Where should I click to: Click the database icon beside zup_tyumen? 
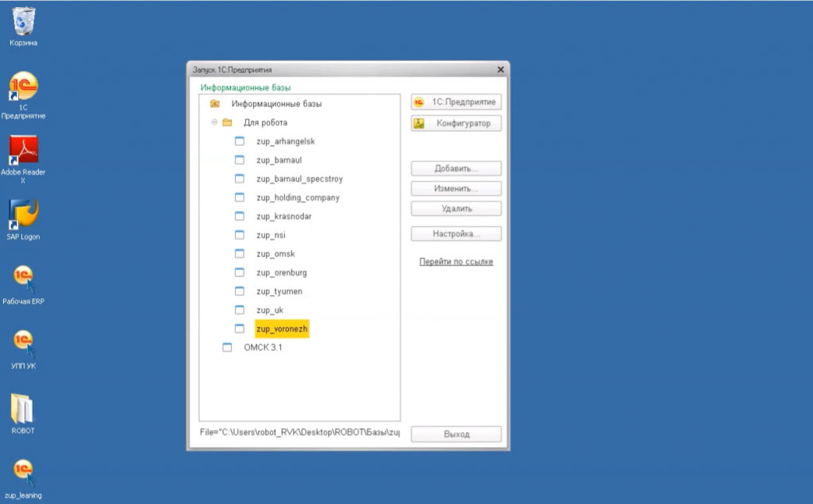[240, 290]
